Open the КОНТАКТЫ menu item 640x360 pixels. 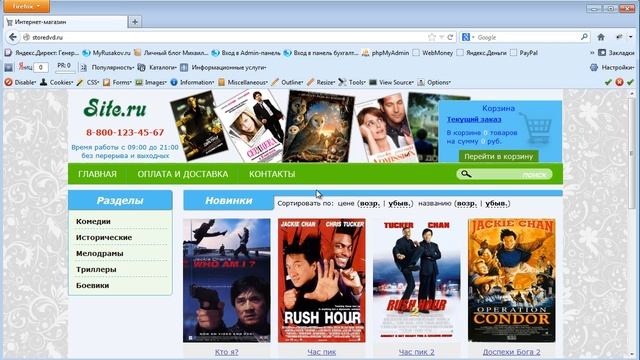point(272,174)
